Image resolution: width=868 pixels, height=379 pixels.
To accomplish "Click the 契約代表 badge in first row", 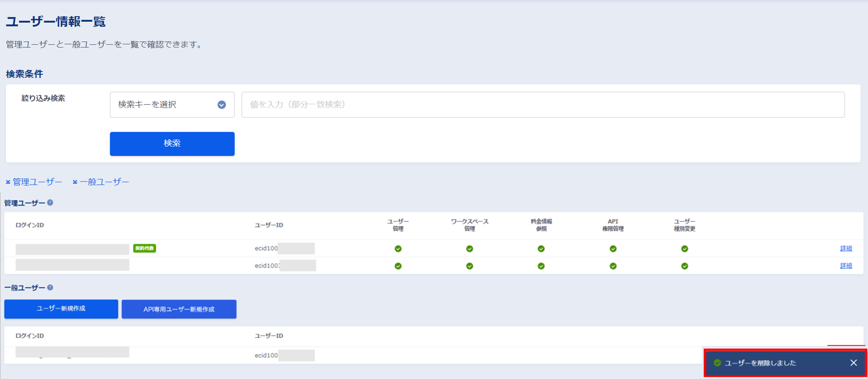I will [x=144, y=248].
